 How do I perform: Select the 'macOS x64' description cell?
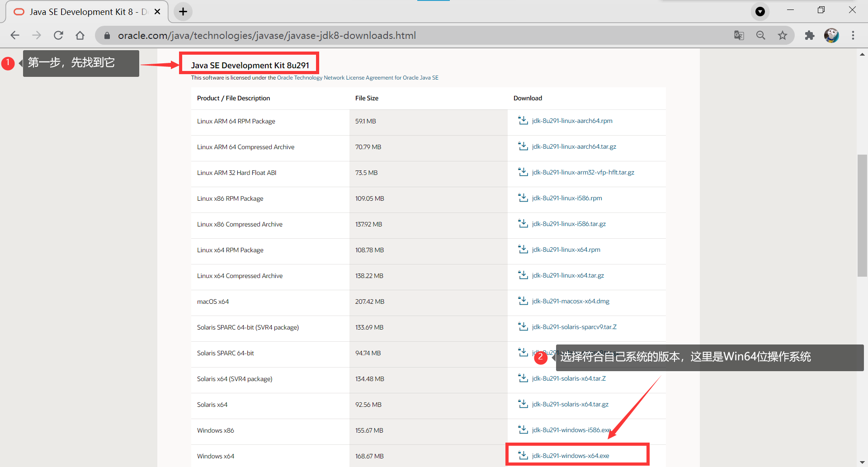213,302
